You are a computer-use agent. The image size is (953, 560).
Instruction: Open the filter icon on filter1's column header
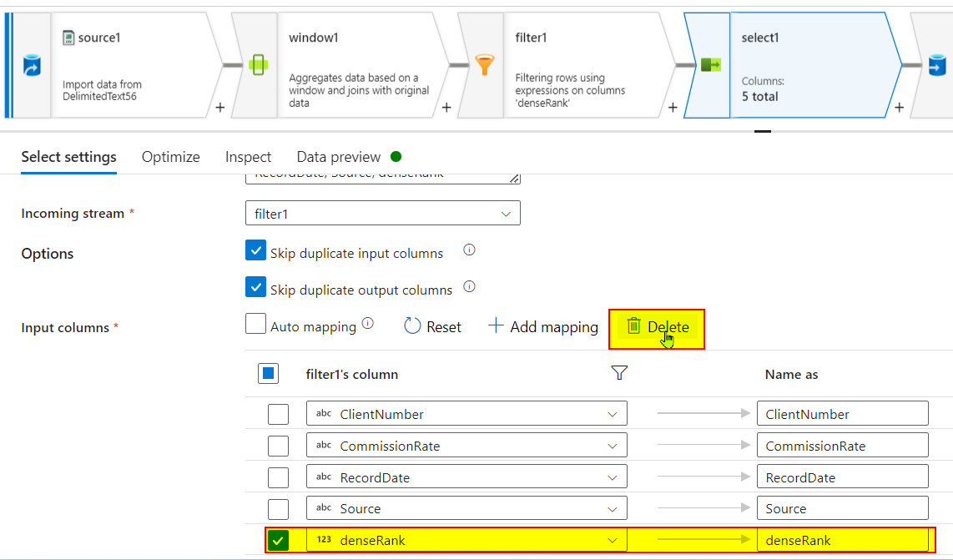click(x=619, y=372)
